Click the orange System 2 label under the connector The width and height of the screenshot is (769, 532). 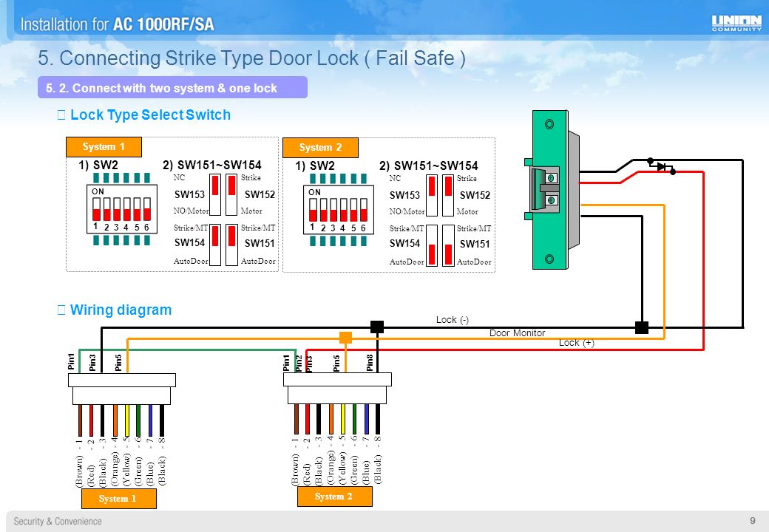[x=334, y=497]
